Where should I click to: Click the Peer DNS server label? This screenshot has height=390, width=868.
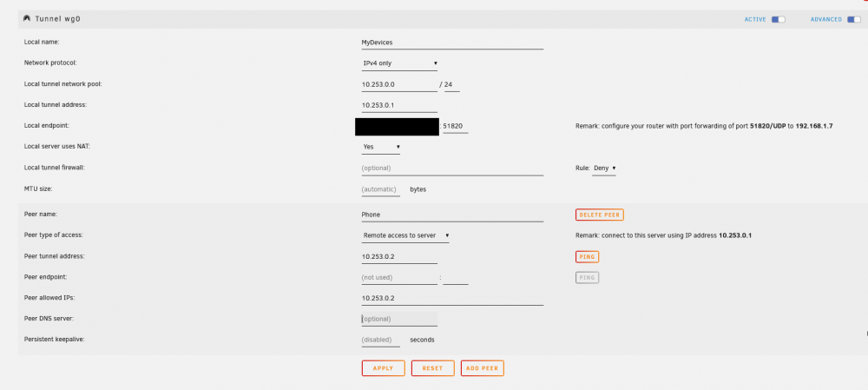tap(49, 319)
